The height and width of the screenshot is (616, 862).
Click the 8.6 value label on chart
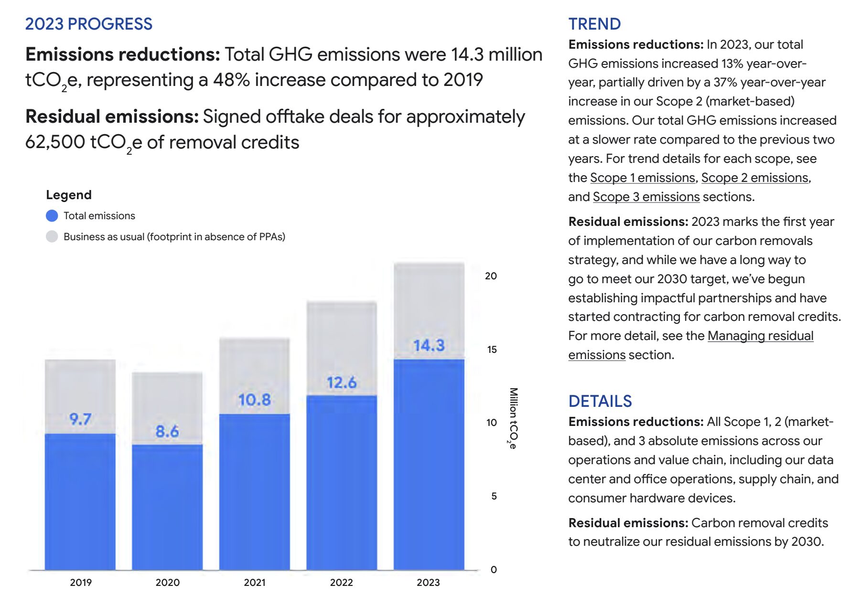(x=167, y=431)
